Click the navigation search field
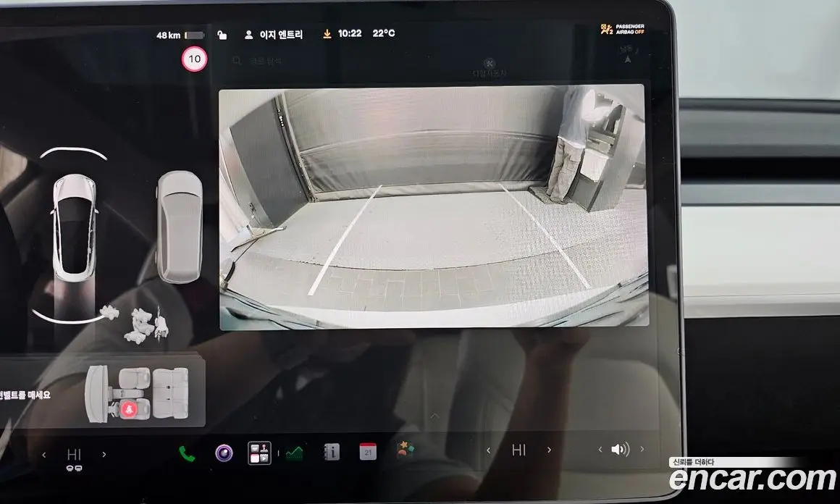Image resolution: width=840 pixels, height=504 pixels. [x=257, y=61]
